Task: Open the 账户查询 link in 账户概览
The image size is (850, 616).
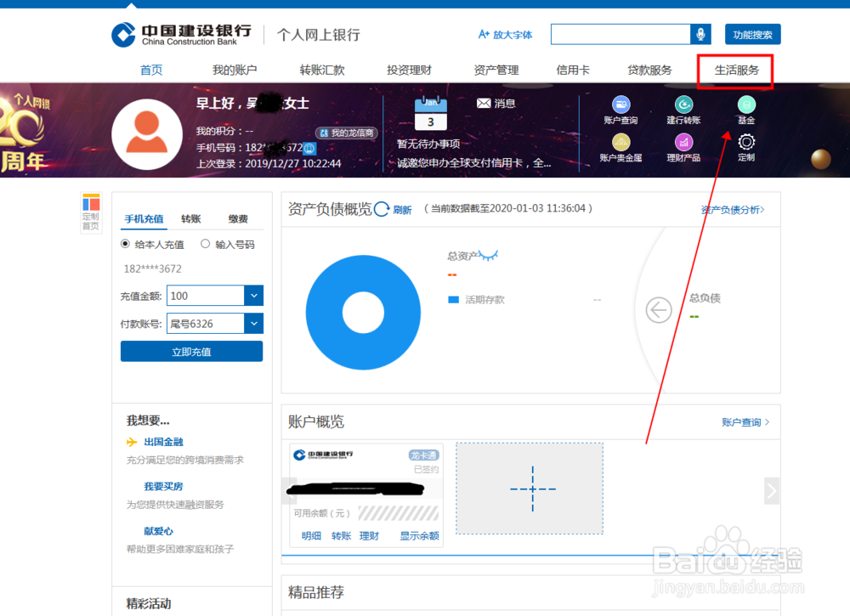Action: click(x=745, y=422)
